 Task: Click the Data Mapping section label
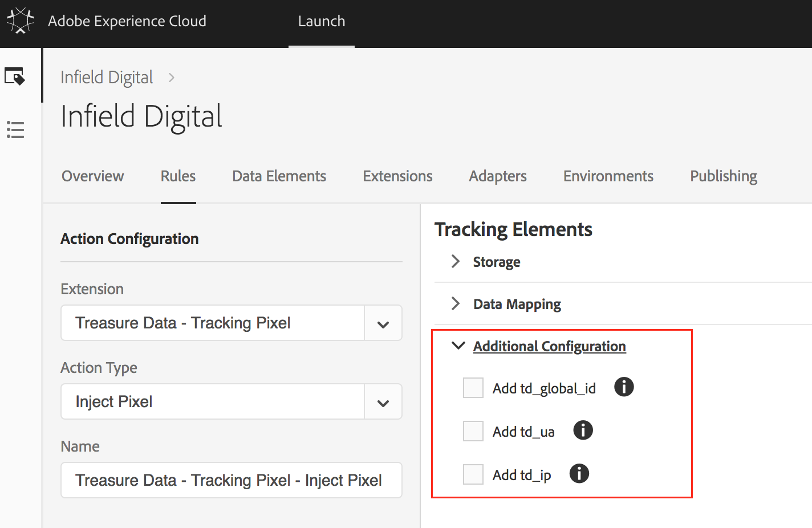tap(517, 304)
